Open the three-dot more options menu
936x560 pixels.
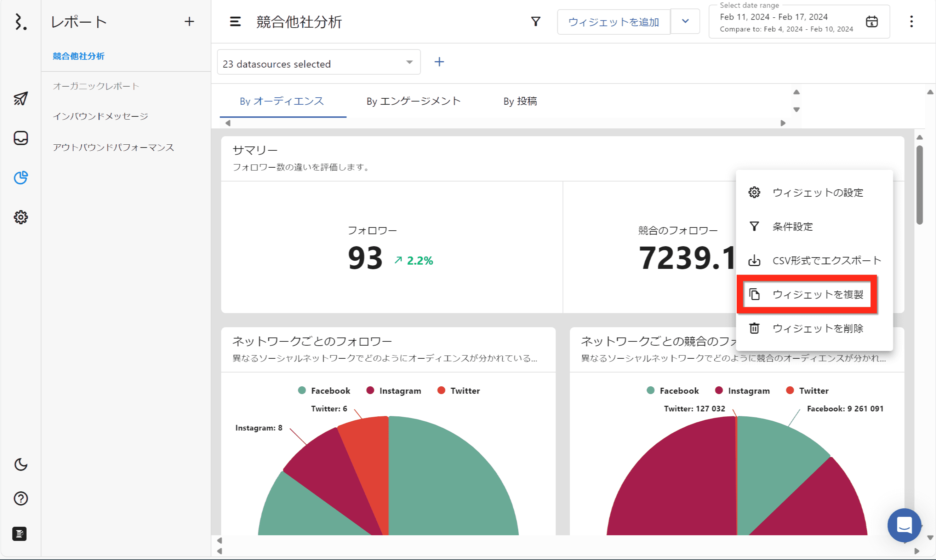pyautogui.click(x=912, y=22)
